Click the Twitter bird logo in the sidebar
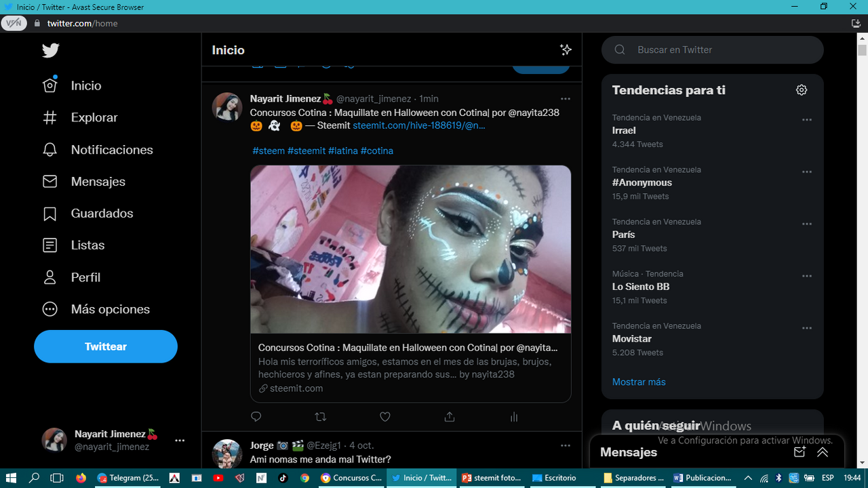 pyautogui.click(x=51, y=51)
